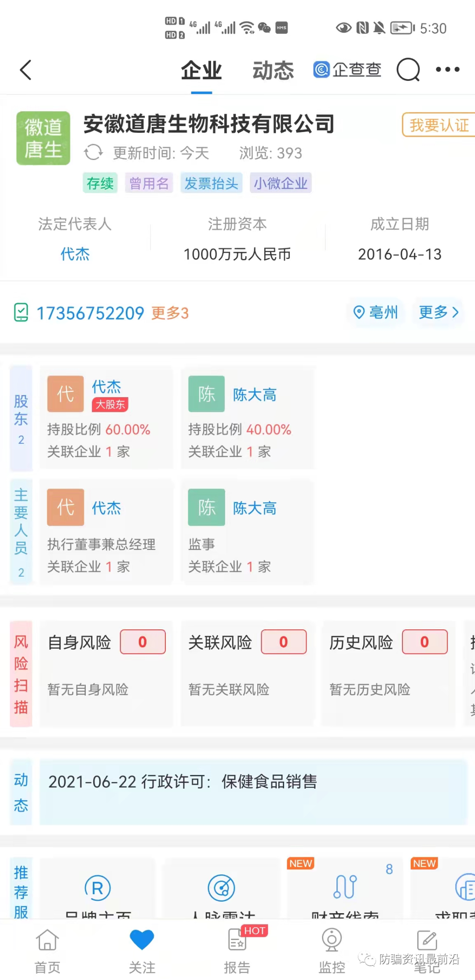Open 代杰 执行董事兼总经理 card
475x980 pixels.
[106, 532]
